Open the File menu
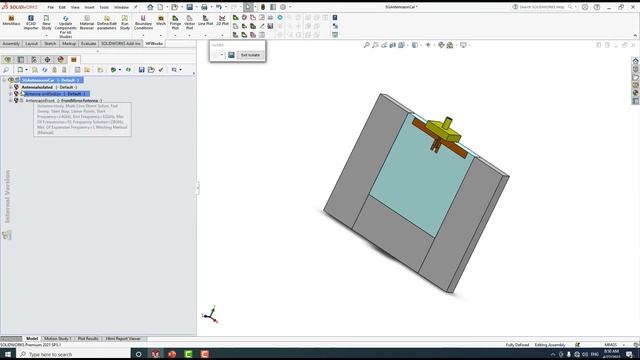The width and height of the screenshot is (640, 360). click(50, 7)
